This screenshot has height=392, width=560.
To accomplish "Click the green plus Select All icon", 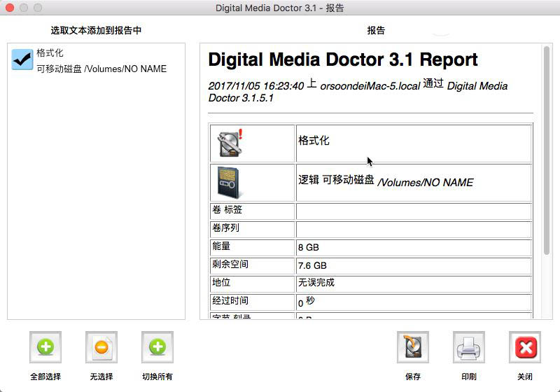I will [x=45, y=347].
